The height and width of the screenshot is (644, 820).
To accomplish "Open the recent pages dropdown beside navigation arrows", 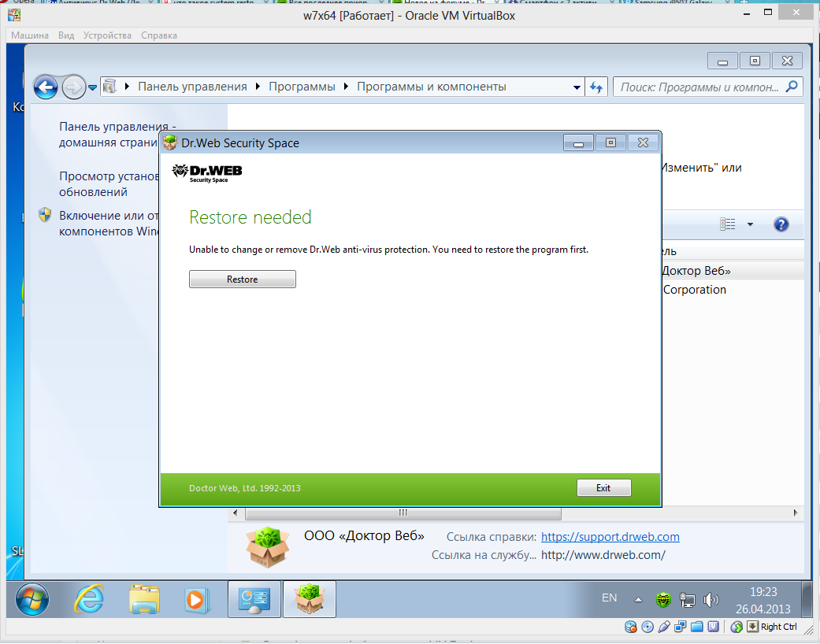I will tap(93, 87).
